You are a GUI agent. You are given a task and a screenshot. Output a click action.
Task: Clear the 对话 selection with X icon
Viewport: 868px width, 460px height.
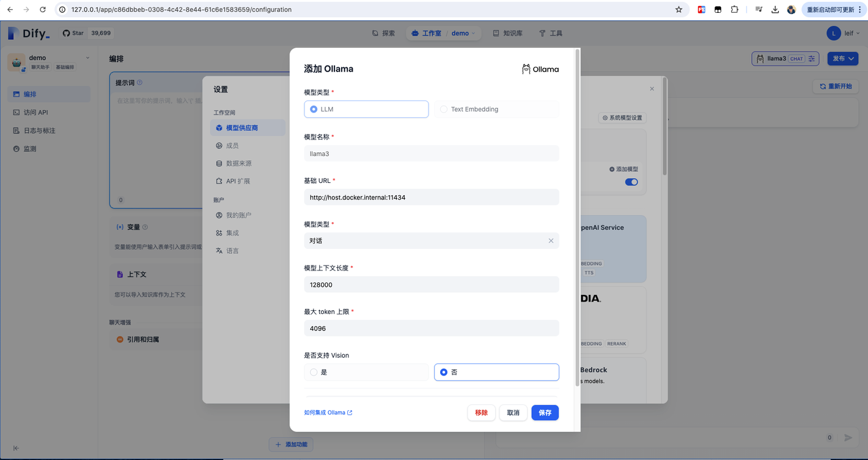[551, 241]
